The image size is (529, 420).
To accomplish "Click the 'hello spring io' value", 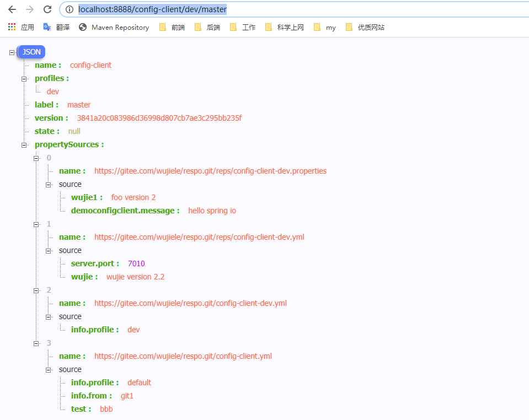I will point(212,211).
